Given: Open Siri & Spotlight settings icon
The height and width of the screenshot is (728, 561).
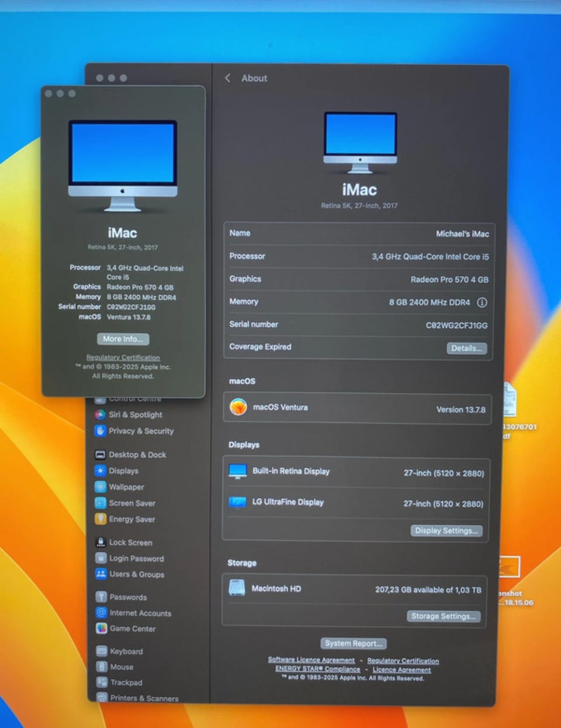Looking at the screenshot, I should point(100,415).
